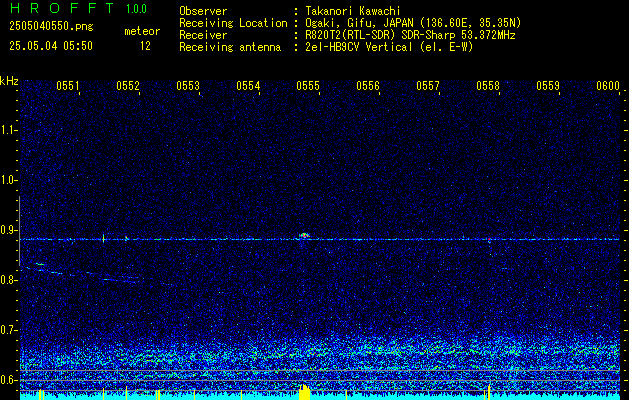629x400 pixels.
Task: Click the kHz axis unit label
Action: (9, 81)
